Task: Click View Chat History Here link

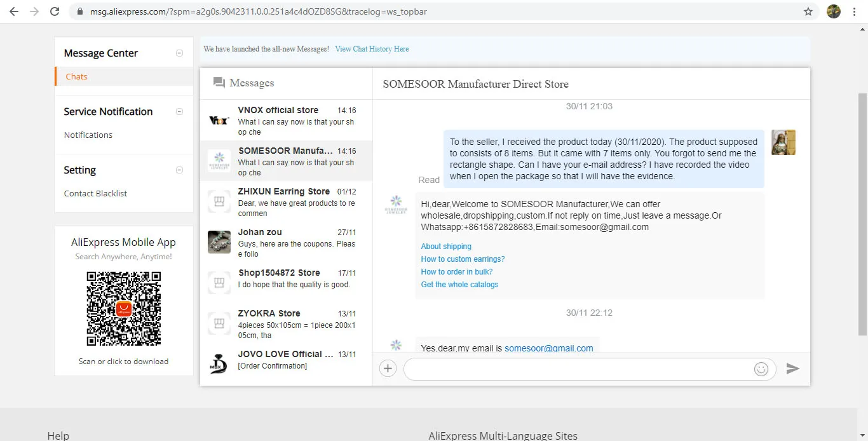Action: coord(372,49)
